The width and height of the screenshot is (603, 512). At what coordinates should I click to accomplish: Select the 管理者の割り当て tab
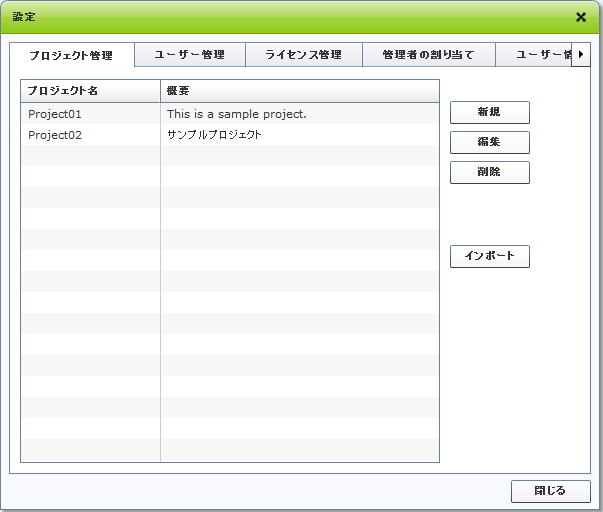428,55
